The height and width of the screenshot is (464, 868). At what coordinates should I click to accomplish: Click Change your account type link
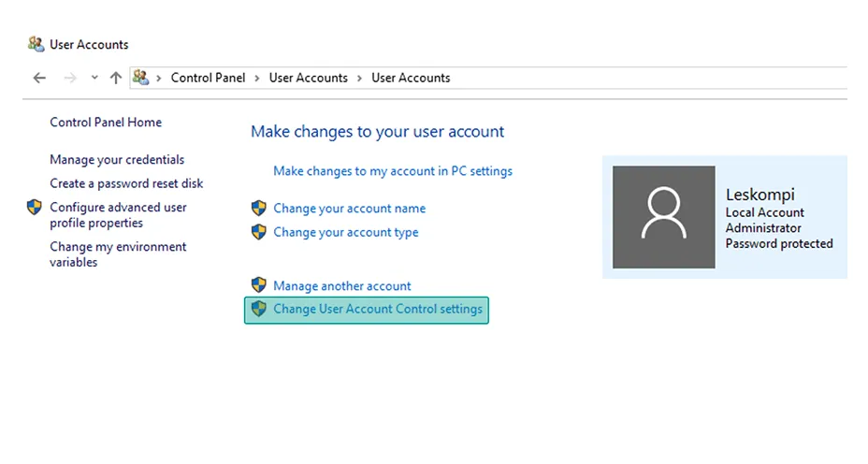(x=346, y=233)
